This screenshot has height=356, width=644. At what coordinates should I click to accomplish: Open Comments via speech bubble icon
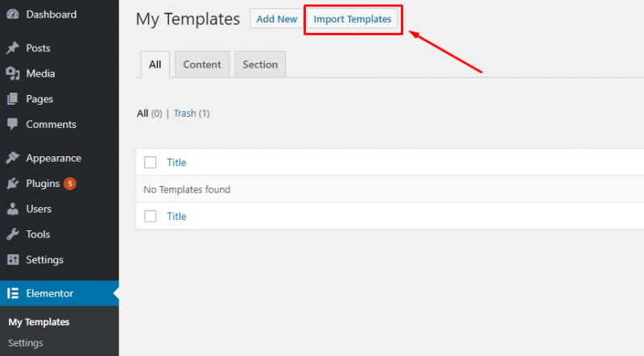pos(13,124)
